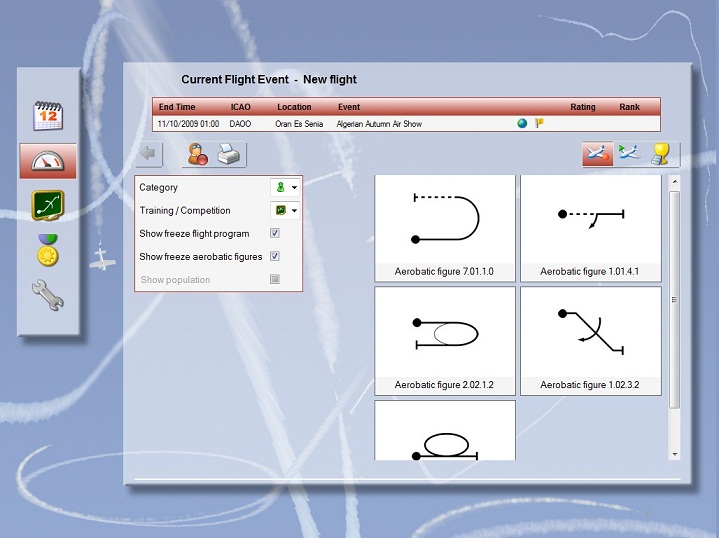Screen dimensions: 719x538
Task: Click the gold trophy icon
Action: (662, 154)
